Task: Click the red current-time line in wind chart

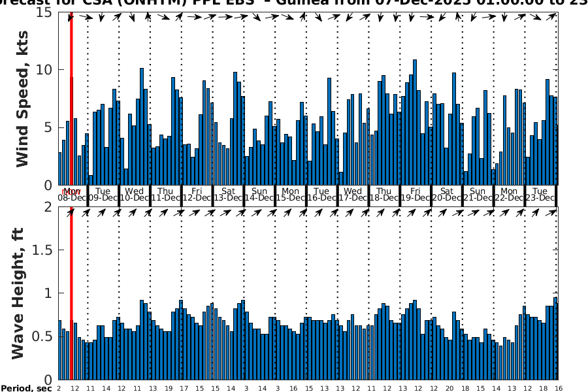Action: [x=71, y=98]
